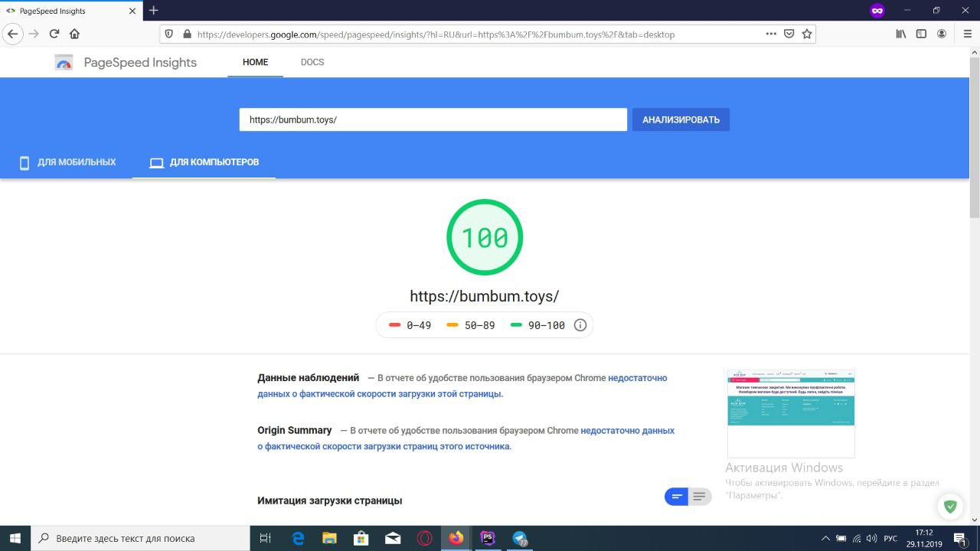The width and height of the screenshot is (980, 551).
Task: Switch to compact view of page load simulation
Action: click(677, 497)
